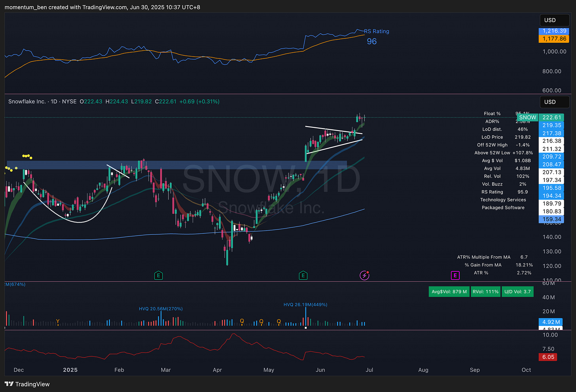Click the HVQ 26.19M(449%) volume label
Image resolution: width=576 pixels, height=392 pixels.
305,305
